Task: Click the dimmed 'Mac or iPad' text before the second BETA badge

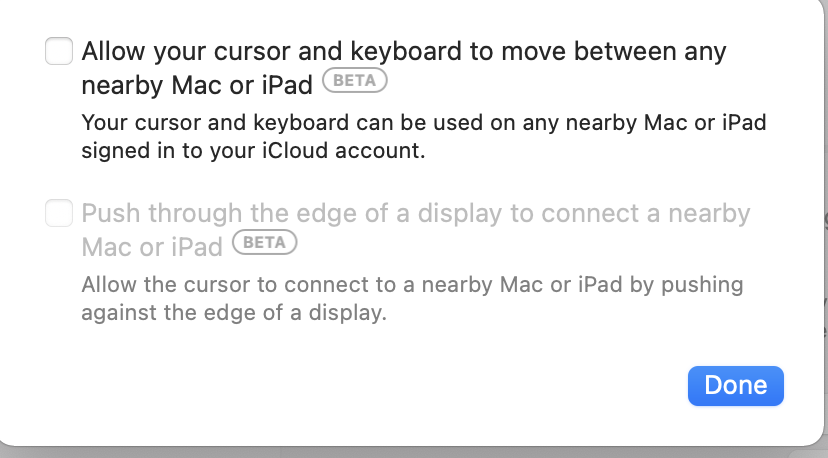Action: [x=153, y=245]
